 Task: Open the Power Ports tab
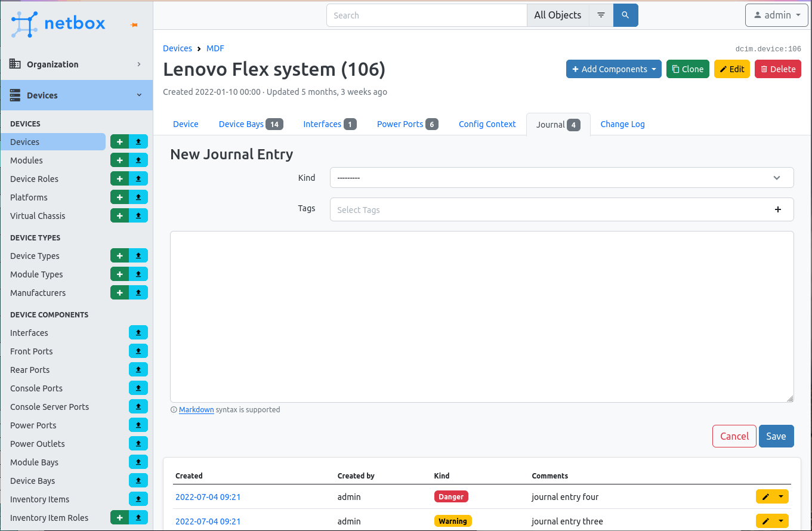[400, 124]
